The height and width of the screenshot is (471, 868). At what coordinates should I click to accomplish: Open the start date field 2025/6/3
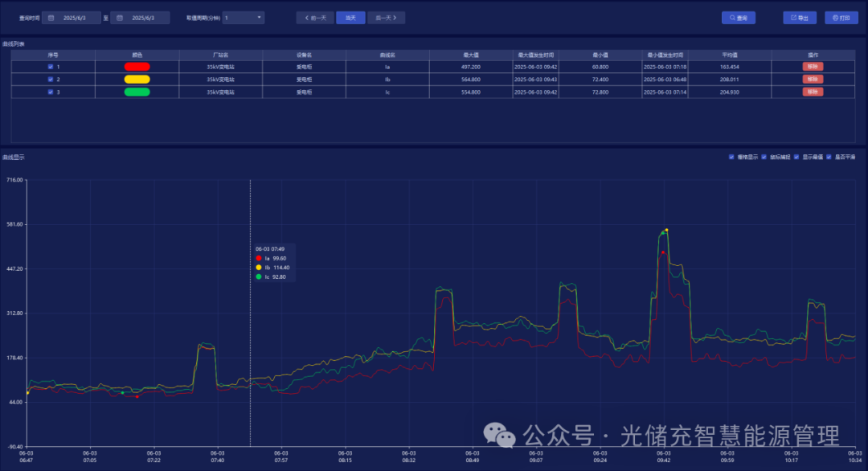coord(72,18)
